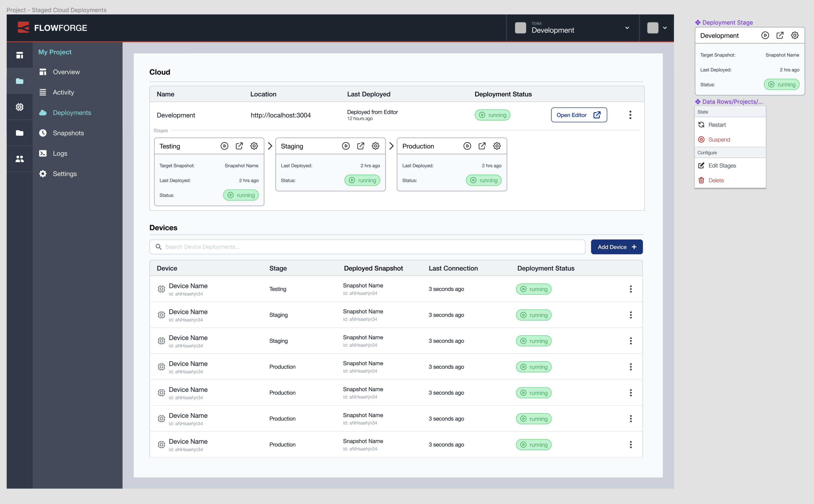Click the chevron between Testing and Staging stages
The width and height of the screenshot is (814, 504).
[270, 146]
